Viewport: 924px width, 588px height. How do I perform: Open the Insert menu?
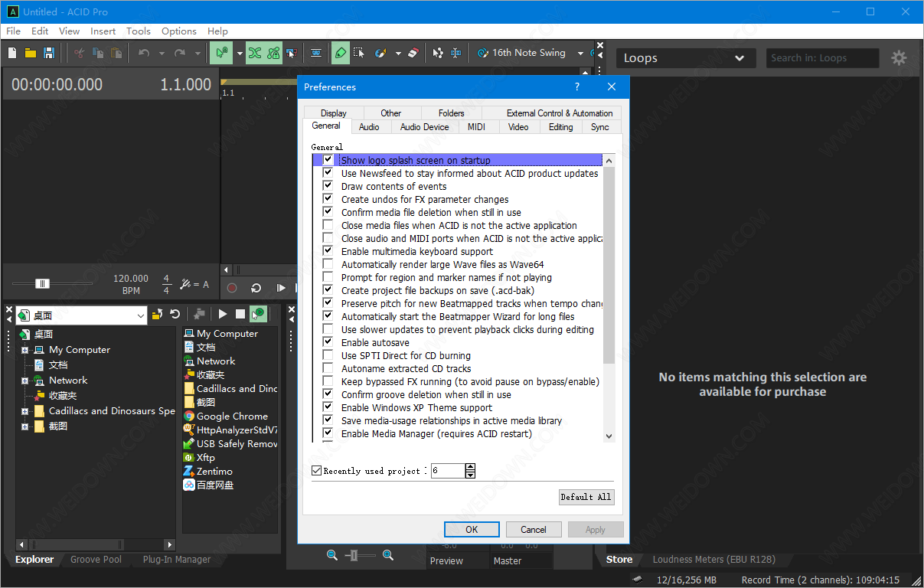click(x=103, y=31)
